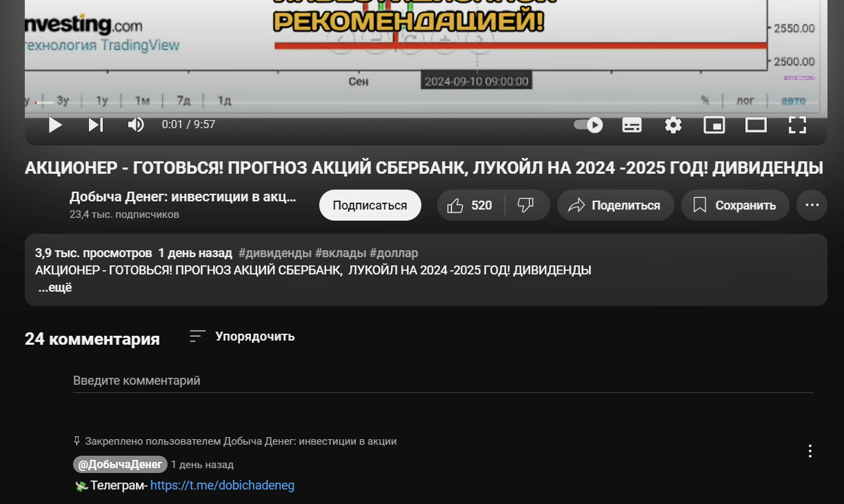Click the лог scale option in chart
844x504 pixels.
tap(745, 101)
